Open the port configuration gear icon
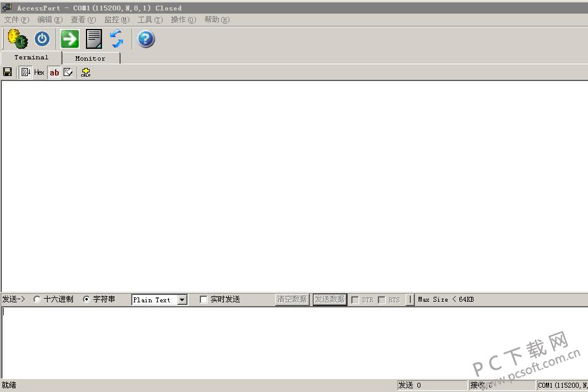The height and width of the screenshot is (392, 588). pos(18,38)
